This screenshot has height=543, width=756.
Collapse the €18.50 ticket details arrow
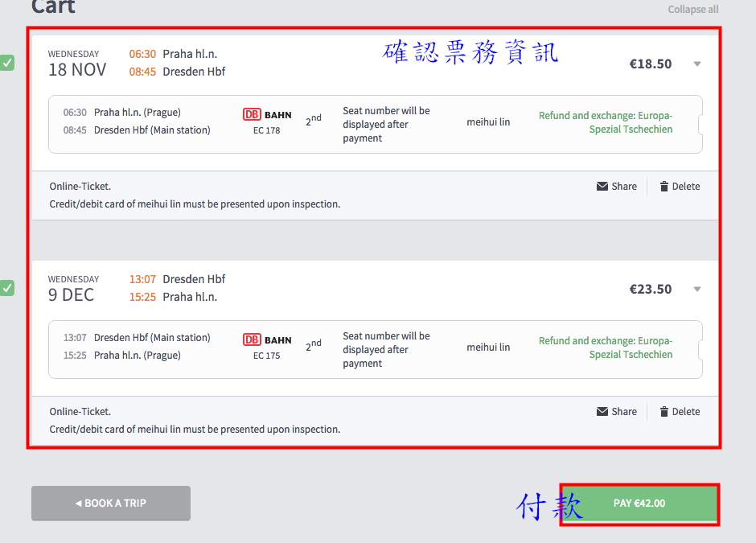[x=697, y=64]
